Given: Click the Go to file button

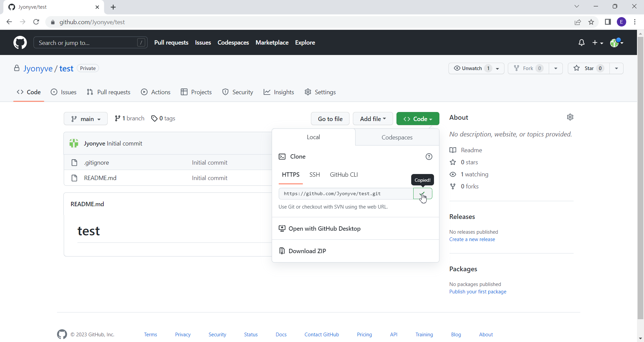Looking at the screenshot, I should point(330,119).
